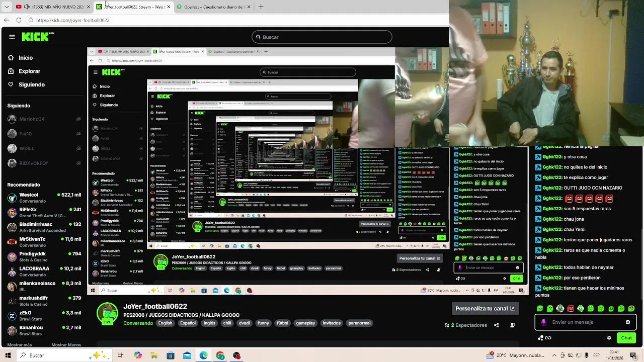
Task: Click the Buscar search field in Kick header
Action: pyautogui.click(x=322, y=37)
